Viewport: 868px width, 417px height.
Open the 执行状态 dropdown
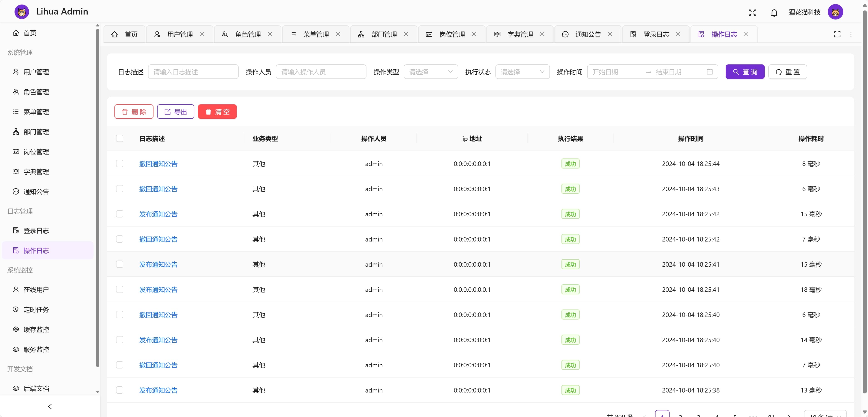522,72
